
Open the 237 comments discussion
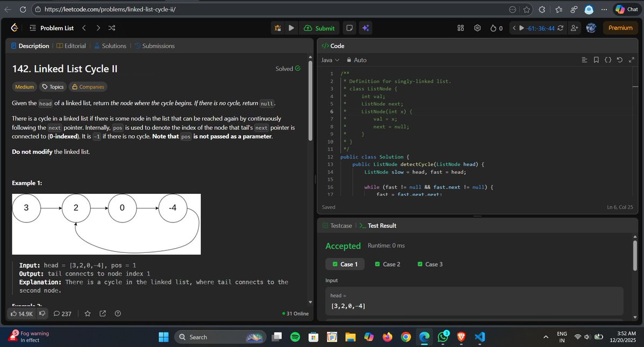point(62,314)
